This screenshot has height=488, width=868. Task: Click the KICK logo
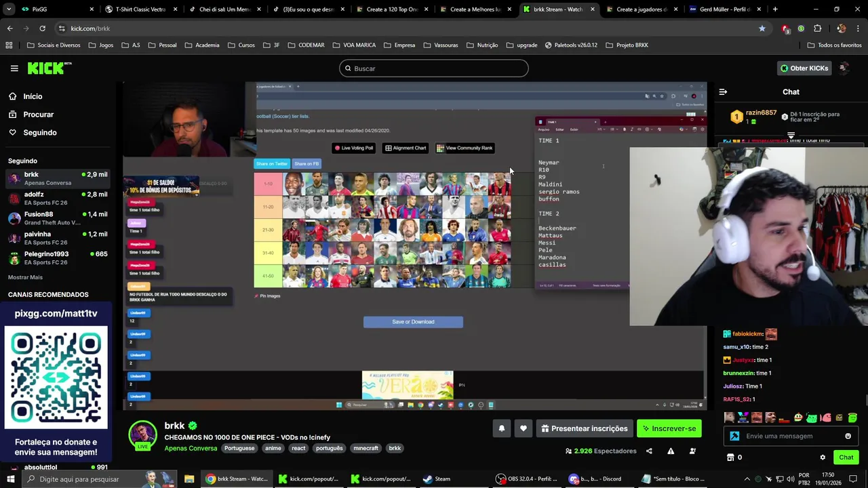49,68
